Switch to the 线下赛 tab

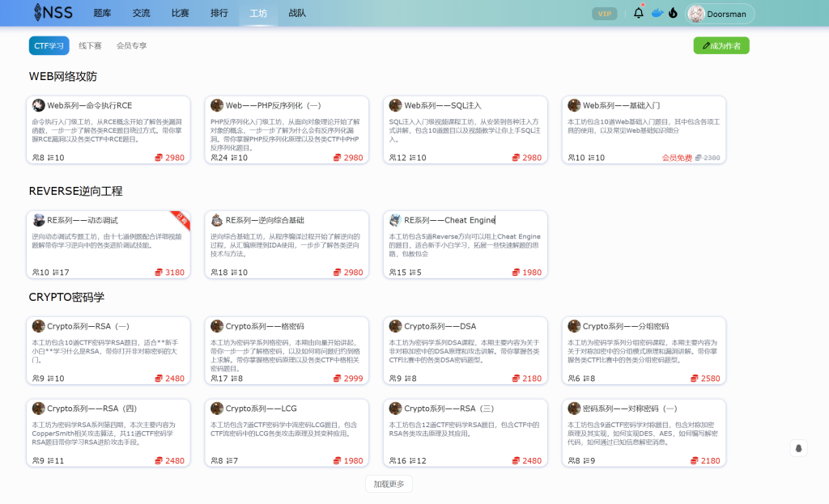[89, 45]
